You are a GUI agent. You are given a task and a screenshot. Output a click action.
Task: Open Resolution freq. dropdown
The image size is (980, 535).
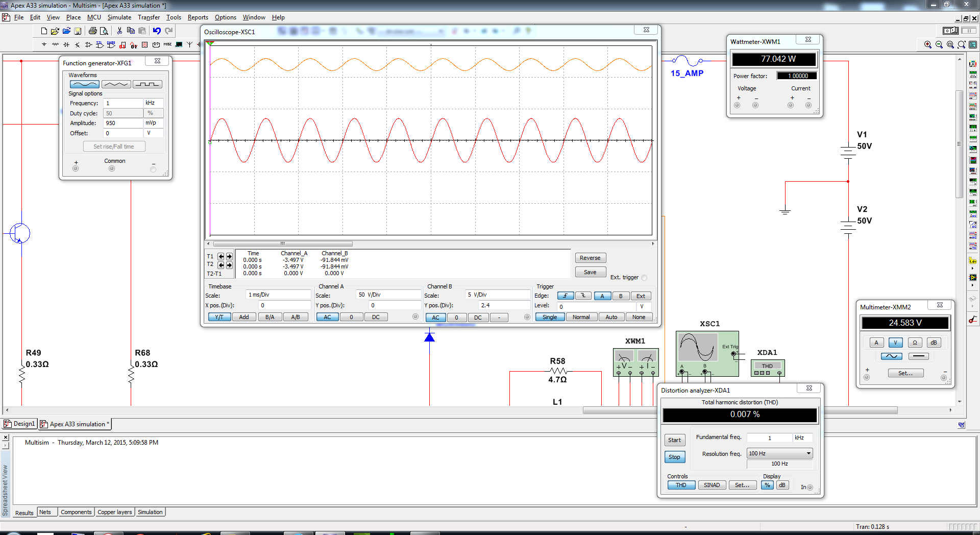coord(808,453)
